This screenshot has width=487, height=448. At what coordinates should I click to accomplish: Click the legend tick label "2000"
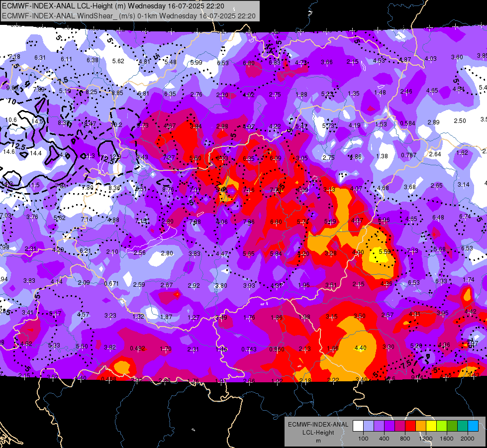tap(468, 439)
